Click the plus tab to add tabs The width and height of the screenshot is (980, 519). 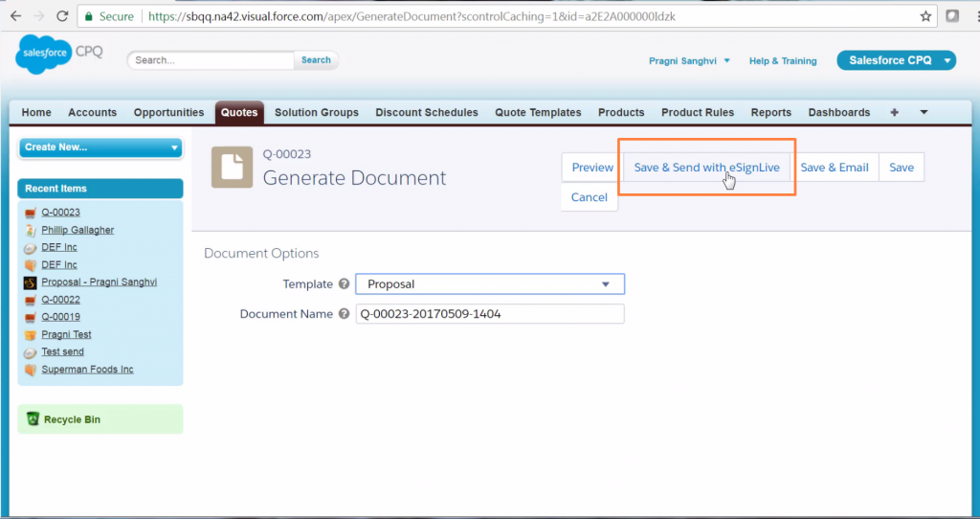pos(895,113)
